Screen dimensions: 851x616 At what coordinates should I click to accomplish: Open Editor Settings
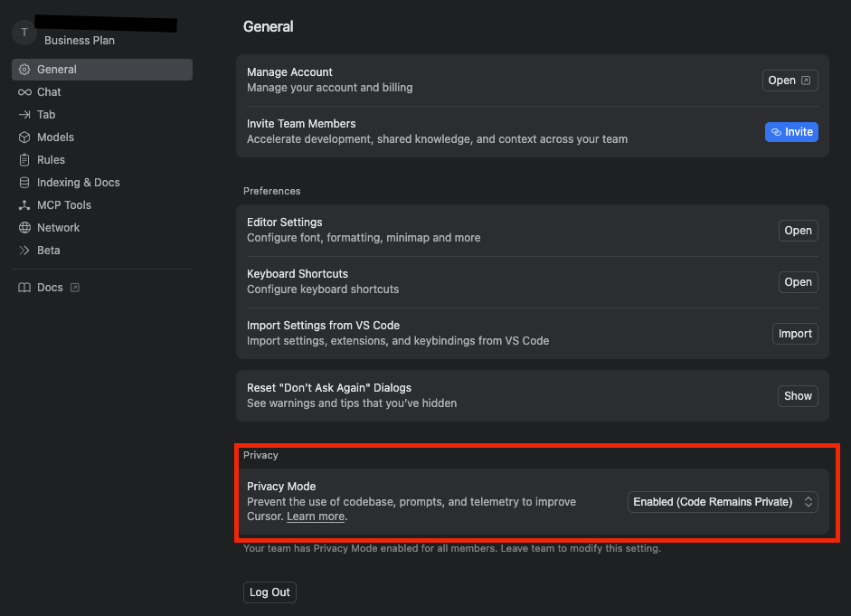(x=798, y=231)
